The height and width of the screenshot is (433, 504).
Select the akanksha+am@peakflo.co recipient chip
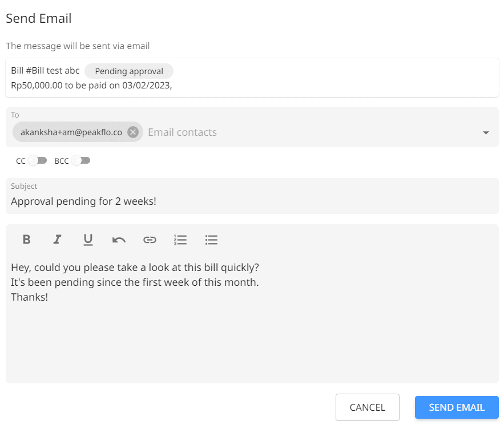point(71,132)
